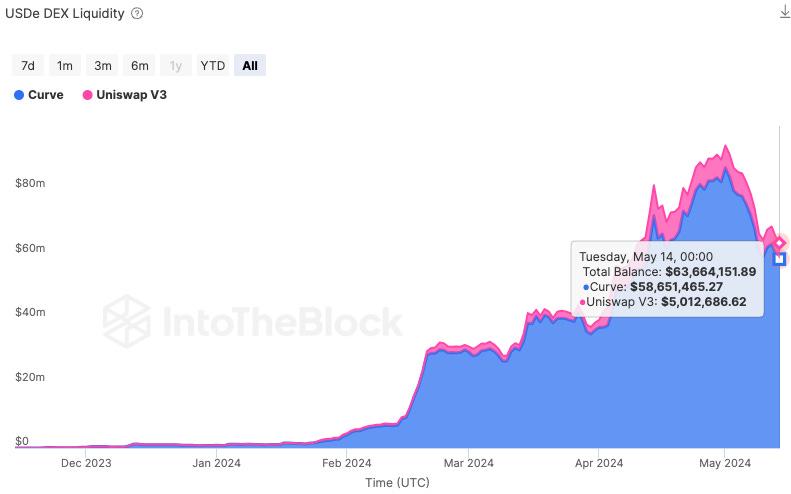Click the pink diamond marker on chart
791x494 pixels.
point(780,243)
